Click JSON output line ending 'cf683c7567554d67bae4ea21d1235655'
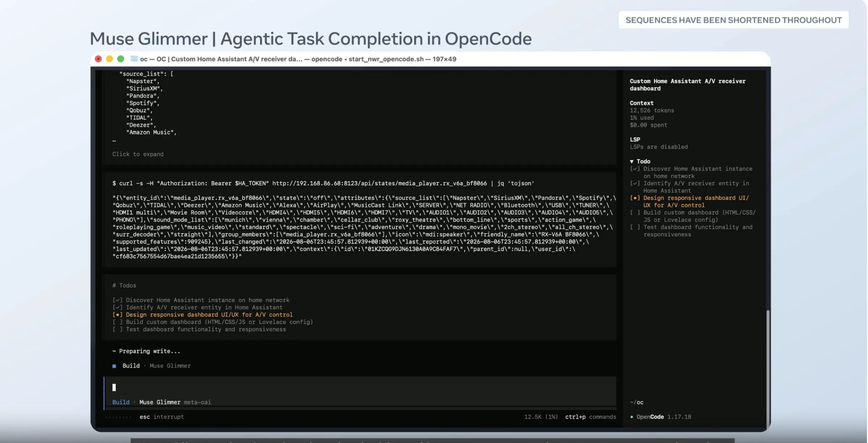This screenshot has width=868, height=443. tap(177, 256)
